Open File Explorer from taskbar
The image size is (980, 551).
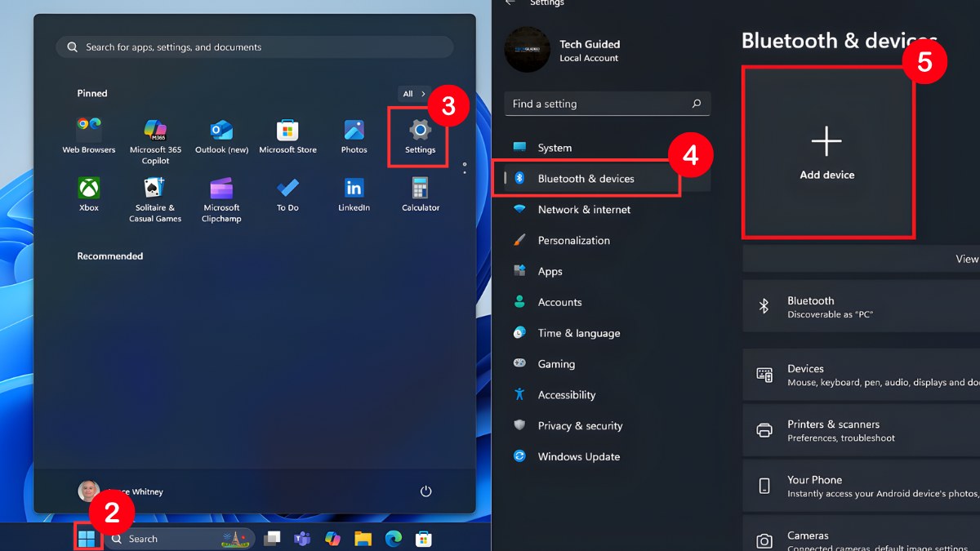[363, 539]
